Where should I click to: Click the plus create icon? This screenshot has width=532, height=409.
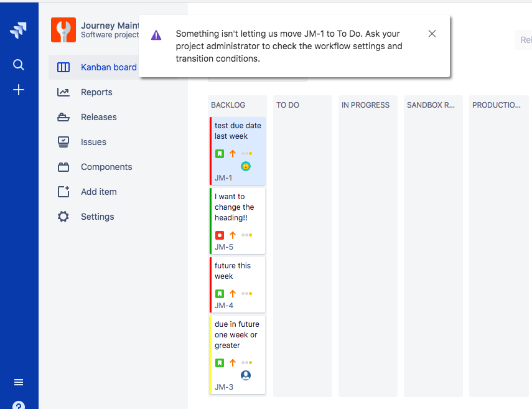coord(18,90)
